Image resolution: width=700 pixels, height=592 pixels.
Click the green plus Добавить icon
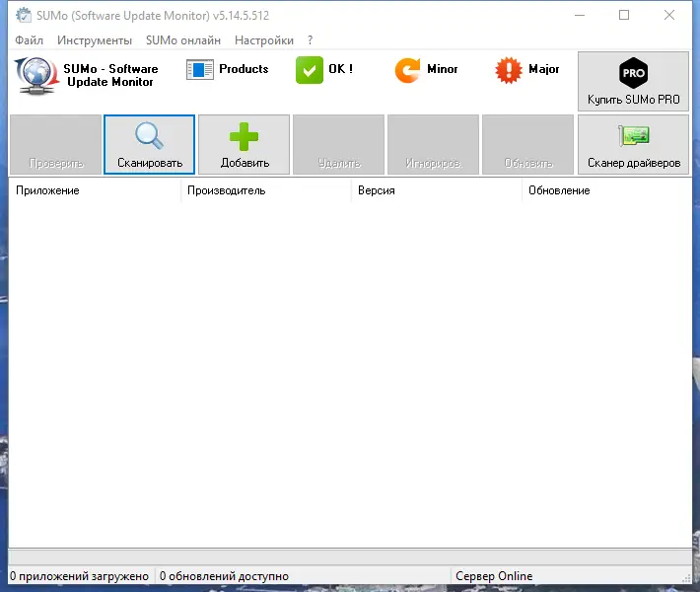244,137
